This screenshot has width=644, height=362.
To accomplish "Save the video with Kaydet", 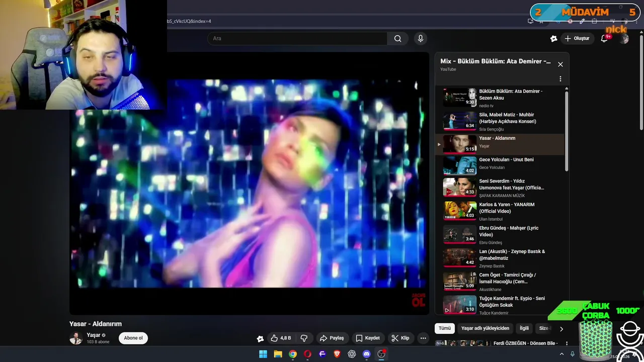I will pyautogui.click(x=368, y=338).
